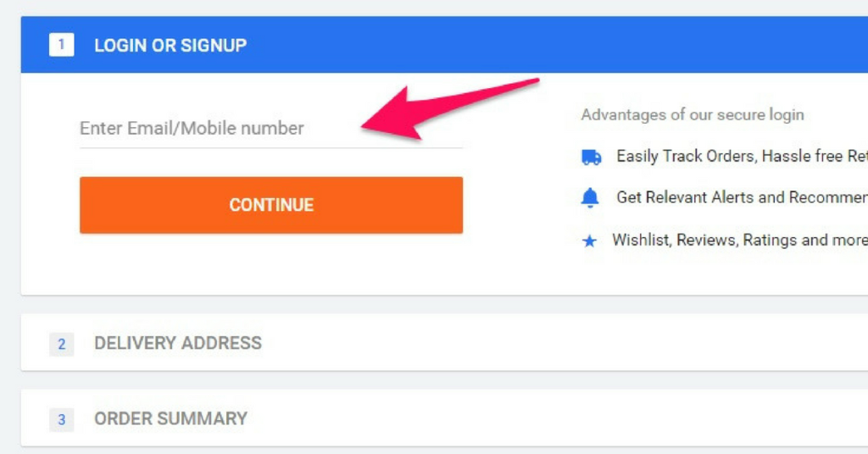Click the blue bell alerts icon

coord(590,197)
